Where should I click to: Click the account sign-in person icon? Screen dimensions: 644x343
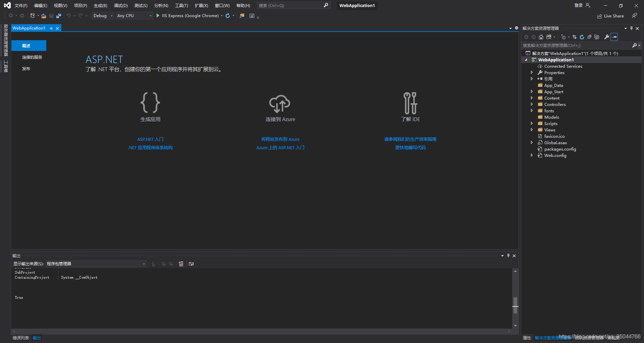coord(588,5)
